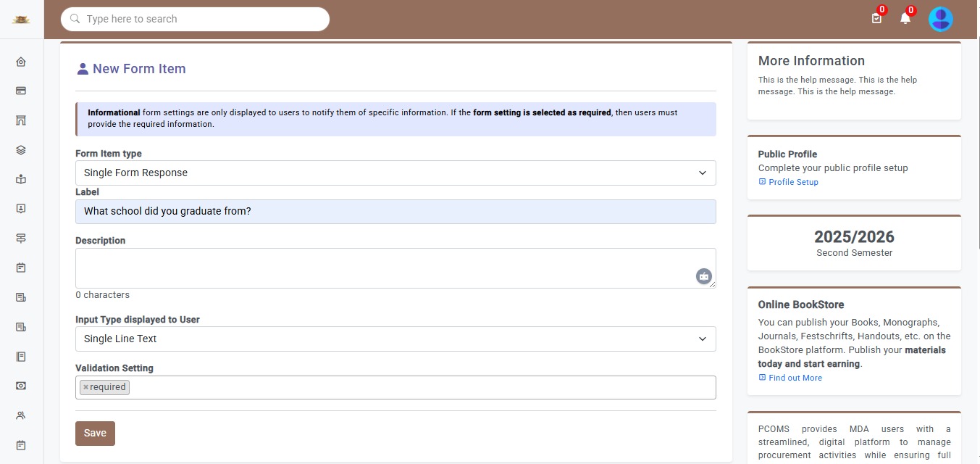The height and width of the screenshot is (464, 980).
Task: Open the notifications bell
Action: pyautogui.click(x=905, y=19)
